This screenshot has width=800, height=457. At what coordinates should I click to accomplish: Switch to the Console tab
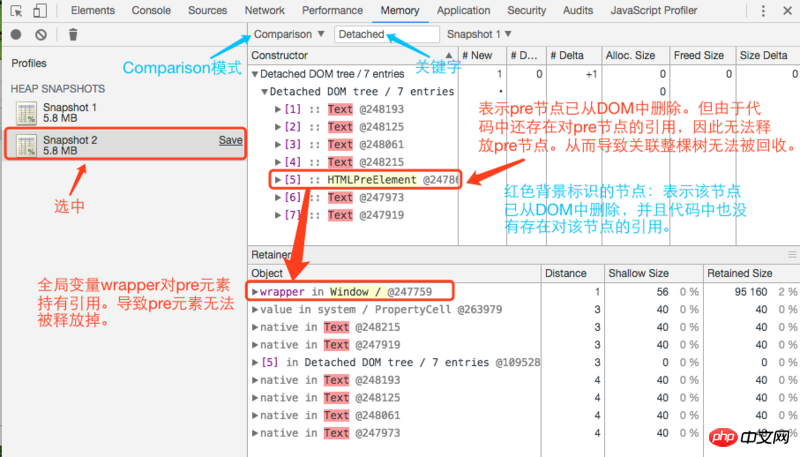pyautogui.click(x=151, y=10)
